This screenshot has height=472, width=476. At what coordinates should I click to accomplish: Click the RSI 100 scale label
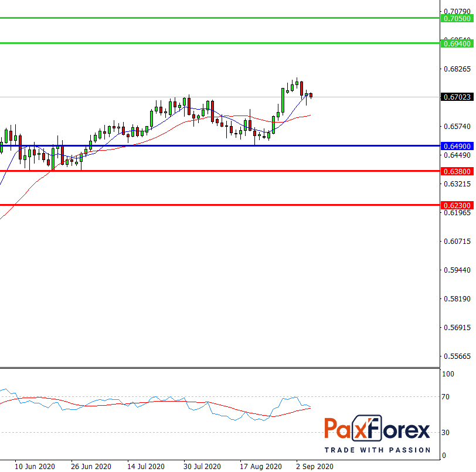pyautogui.click(x=448, y=374)
